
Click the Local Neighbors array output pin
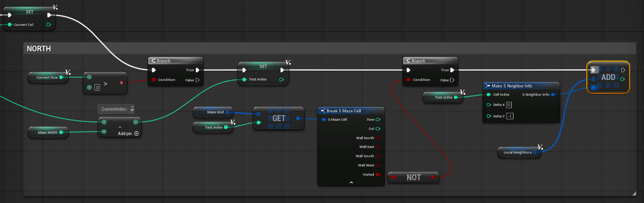click(x=535, y=152)
